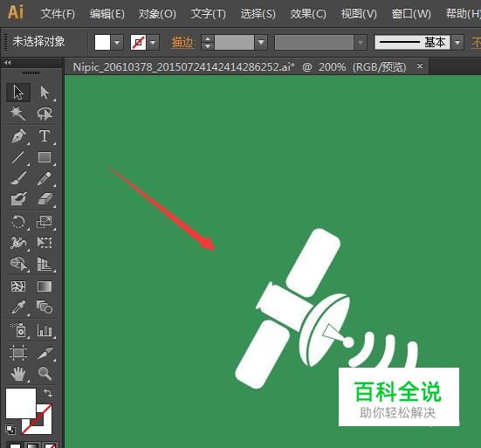This screenshot has height=448, width=481.
Task: Select the Rectangle tool
Action: click(45, 157)
